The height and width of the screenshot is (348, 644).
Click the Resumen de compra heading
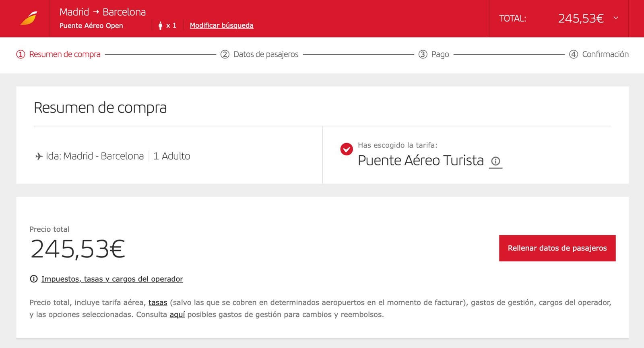click(x=100, y=108)
